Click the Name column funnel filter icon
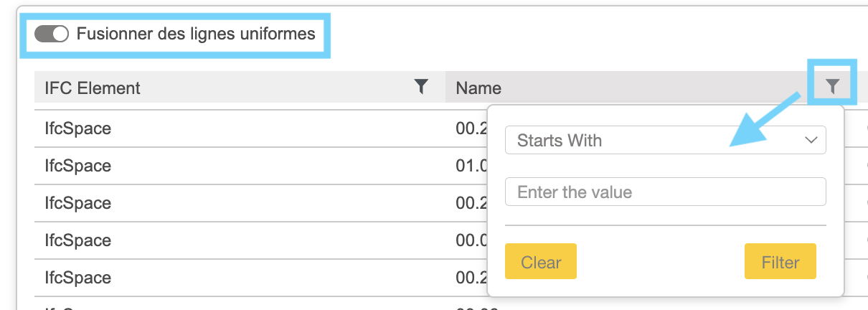 (832, 87)
